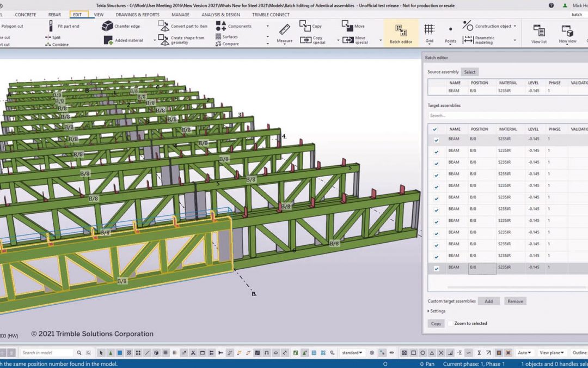Open the DRAWINGS & REPORTS tab
This screenshot has height=368, width=588.
(x=137, y=15)
